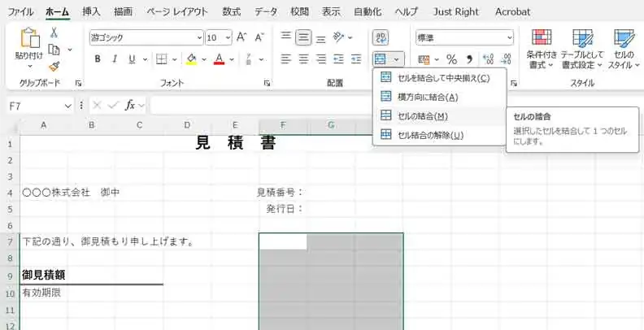Image resolution: width=644 pixels, height=330 pixels.
Task: Click the insert function fx icon
Action: 129,106
